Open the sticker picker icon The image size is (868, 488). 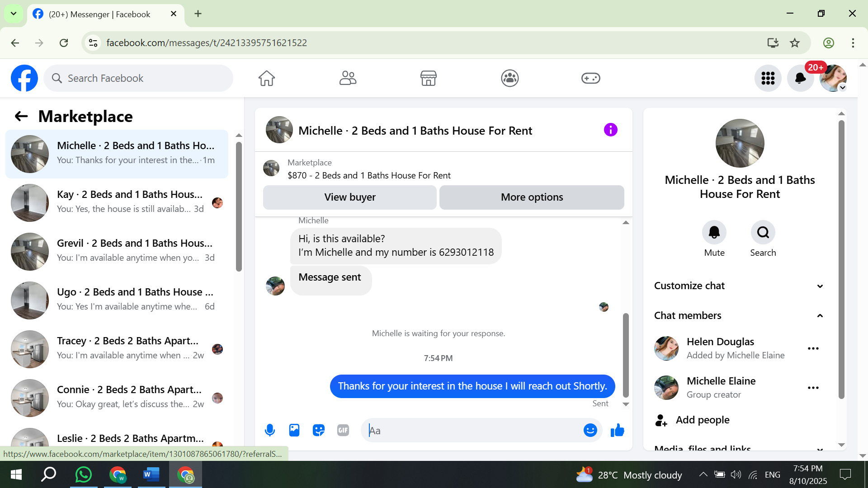(319, 430)
